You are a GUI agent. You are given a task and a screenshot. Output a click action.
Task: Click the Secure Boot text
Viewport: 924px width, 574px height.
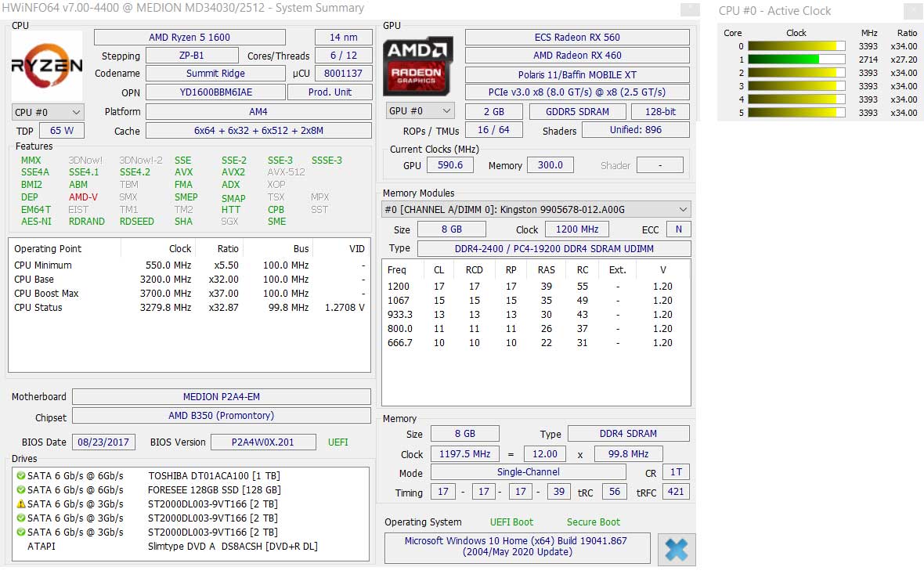coord(594,522)
